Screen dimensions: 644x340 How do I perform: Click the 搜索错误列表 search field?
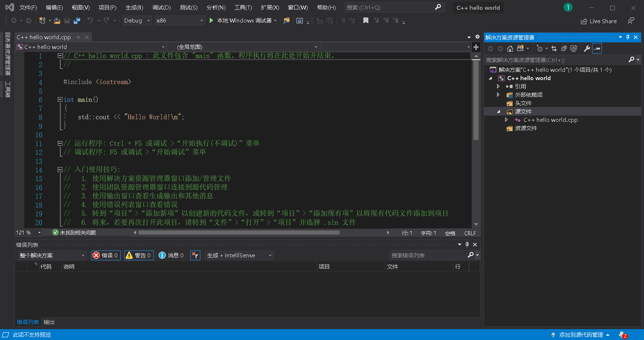(x=428, y=256)
